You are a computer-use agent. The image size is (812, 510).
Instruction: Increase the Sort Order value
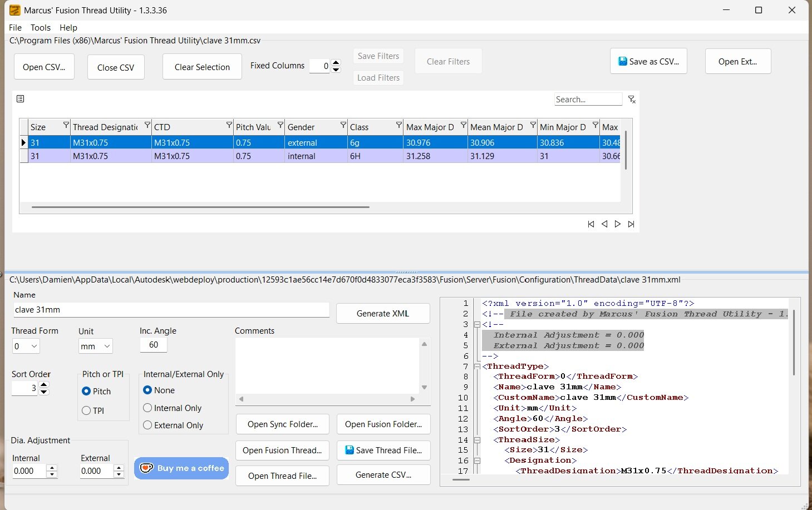[x=44, y=384]
